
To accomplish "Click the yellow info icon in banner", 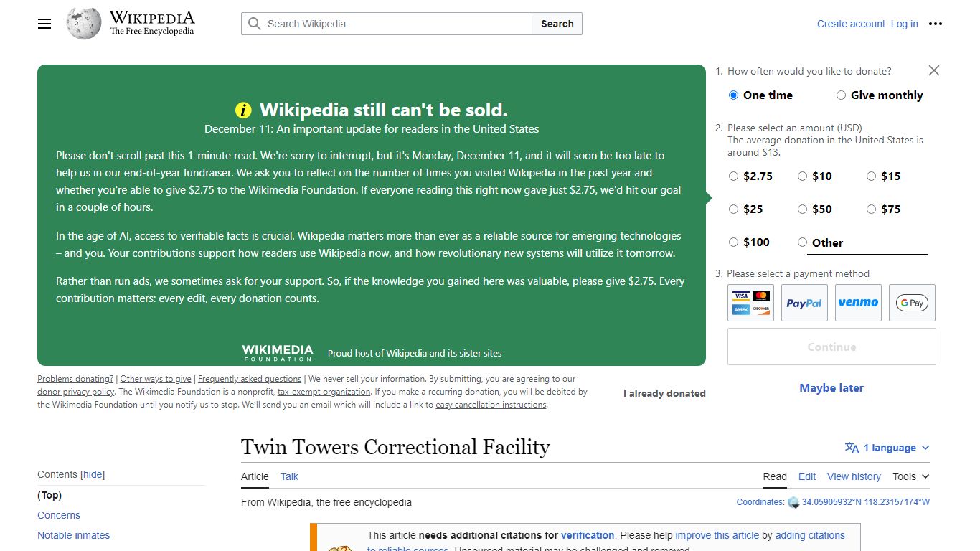I will click(244, 110).
